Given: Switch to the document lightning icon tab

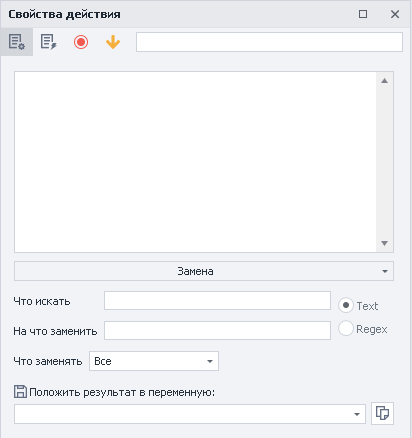Looking at the screenshot, I should coord(49,42).
